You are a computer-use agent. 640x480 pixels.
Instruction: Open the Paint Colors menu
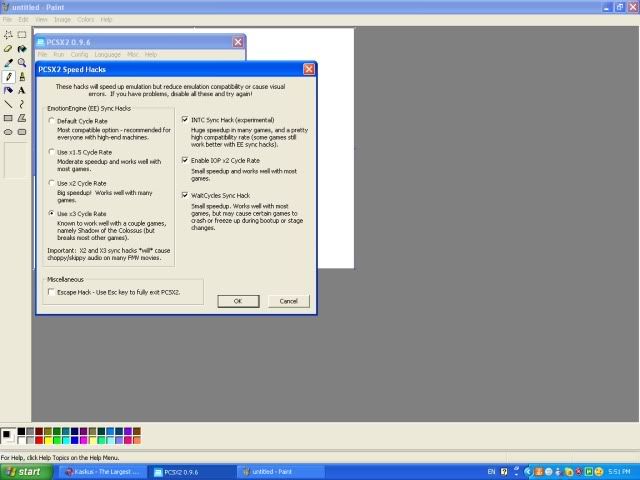click(85, 20)
